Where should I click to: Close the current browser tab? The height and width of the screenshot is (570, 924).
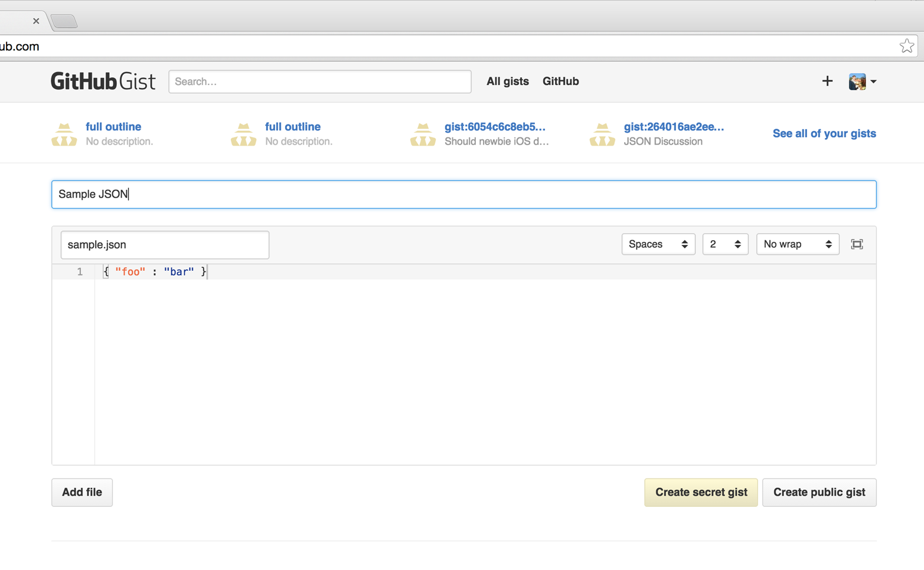tap(36, 21)
